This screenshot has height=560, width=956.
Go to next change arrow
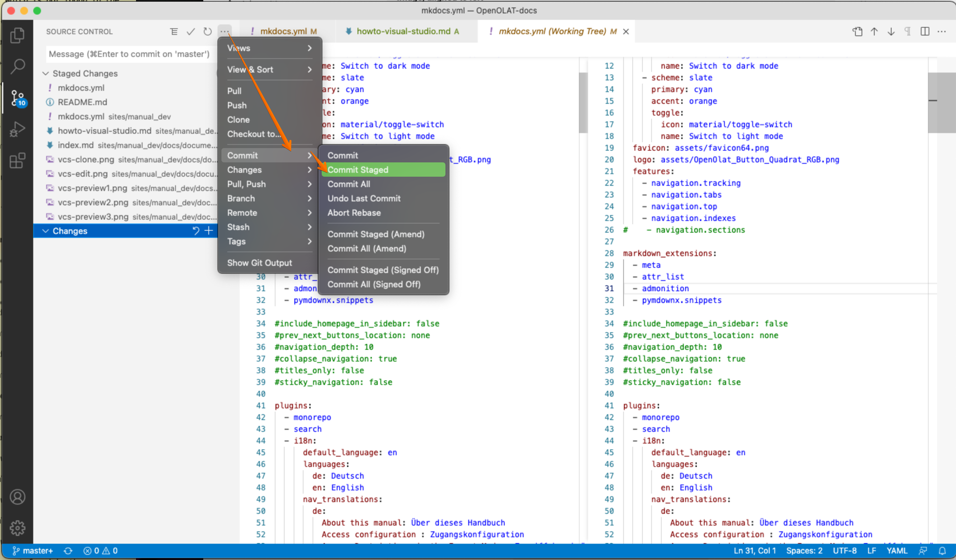891,32
